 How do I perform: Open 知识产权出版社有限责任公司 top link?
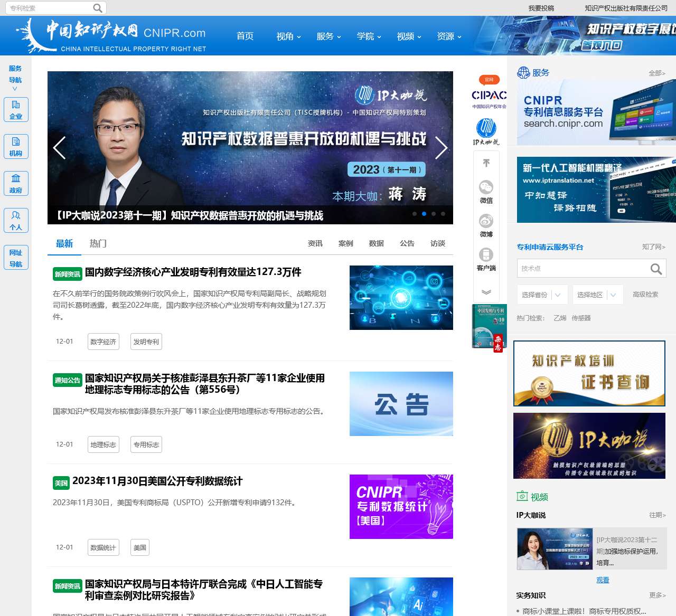click(x=626, y=8)
